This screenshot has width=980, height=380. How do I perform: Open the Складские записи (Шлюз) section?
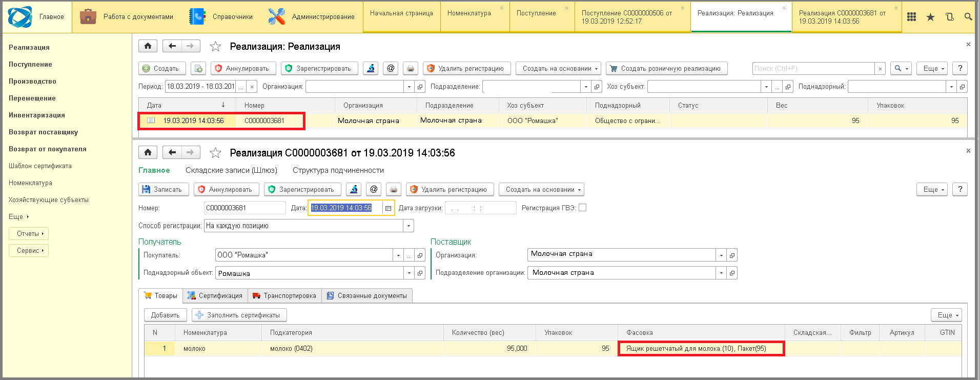click(231, 170)
